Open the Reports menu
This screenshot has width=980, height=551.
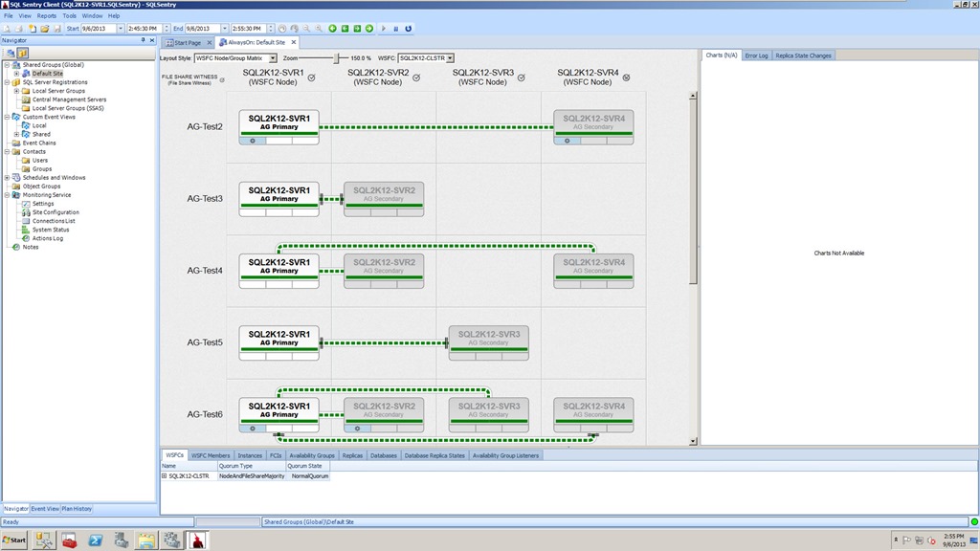pyautogui.click(x=46, y=15)
